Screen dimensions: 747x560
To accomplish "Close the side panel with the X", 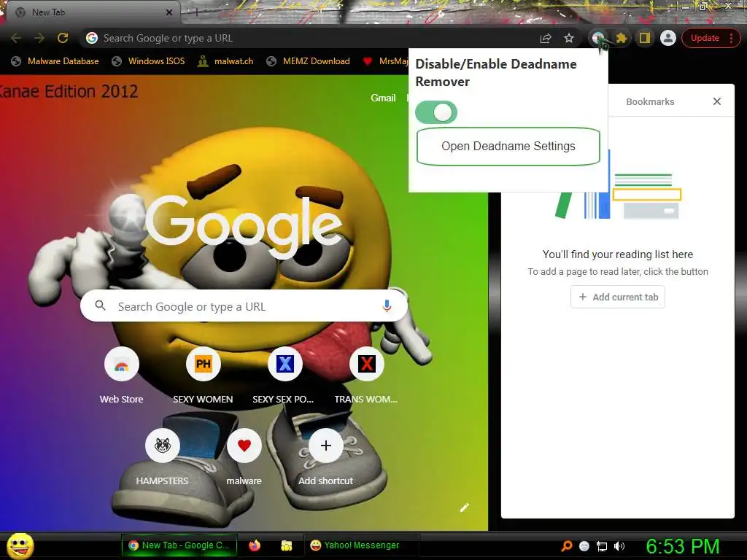I will [716, 101].
